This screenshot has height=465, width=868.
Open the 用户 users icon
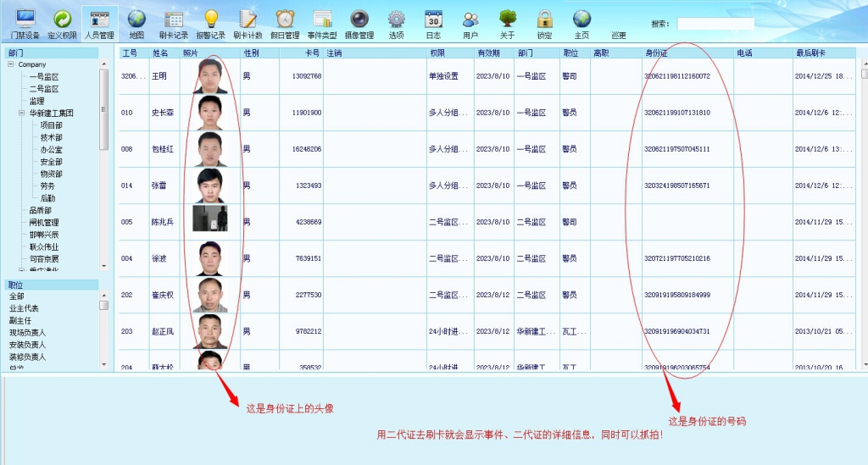click(x=470, y=24)
